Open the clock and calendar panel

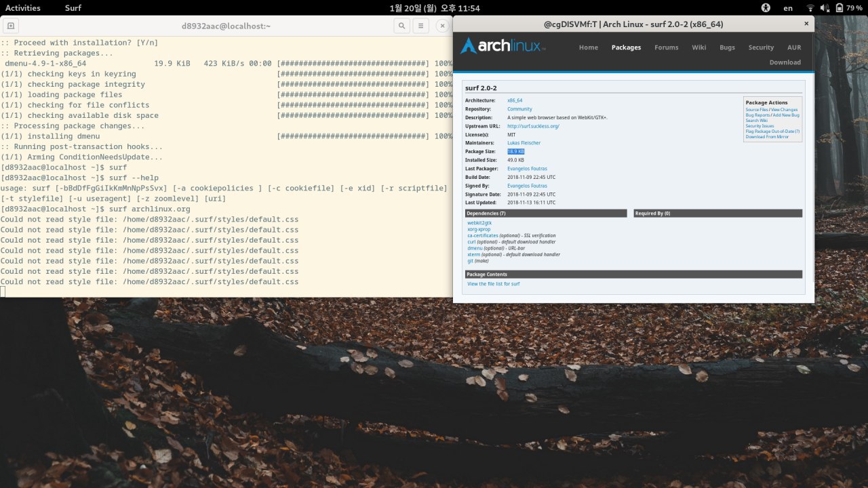435,8
